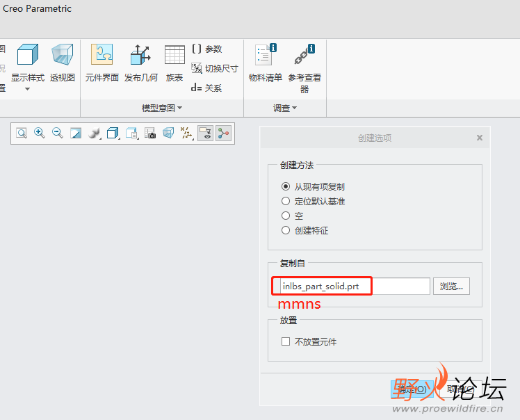Open the saved orientations icon
Image resolution: width=520 pixels, height=420 pixels.
(x=131, y=134)
